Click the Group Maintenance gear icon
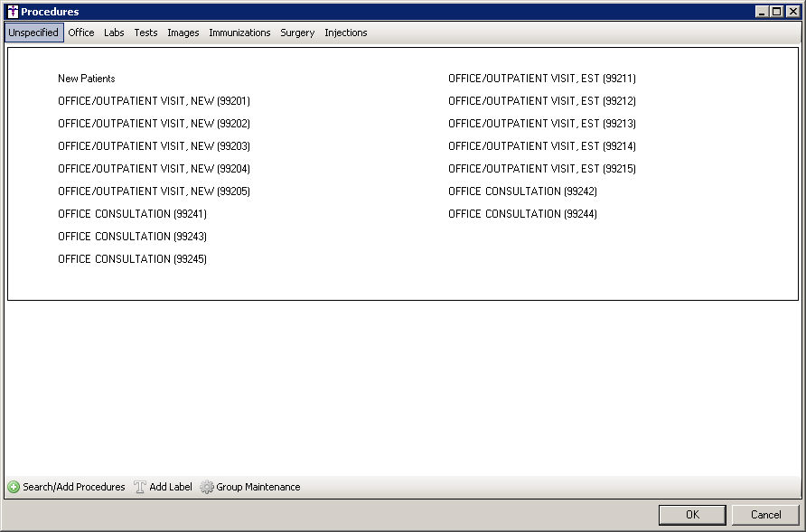The width and height of the screenshot is (806, 532). 207,487
